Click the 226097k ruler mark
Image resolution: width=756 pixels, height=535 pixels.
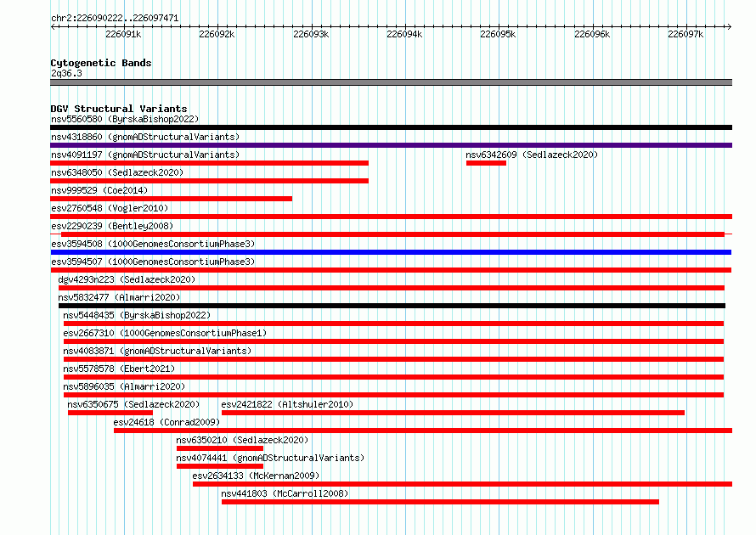[685, 34]
